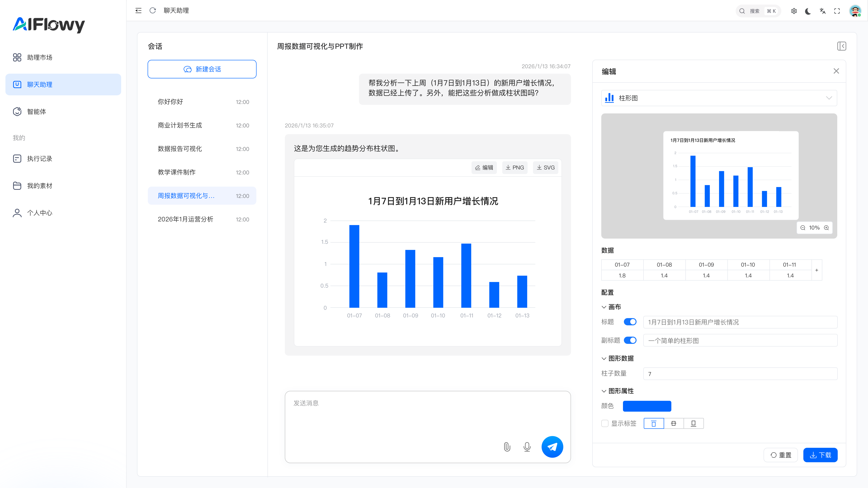Collapse the 画布 section
Screen dimensions: 868x488
[x=604, y=307]
